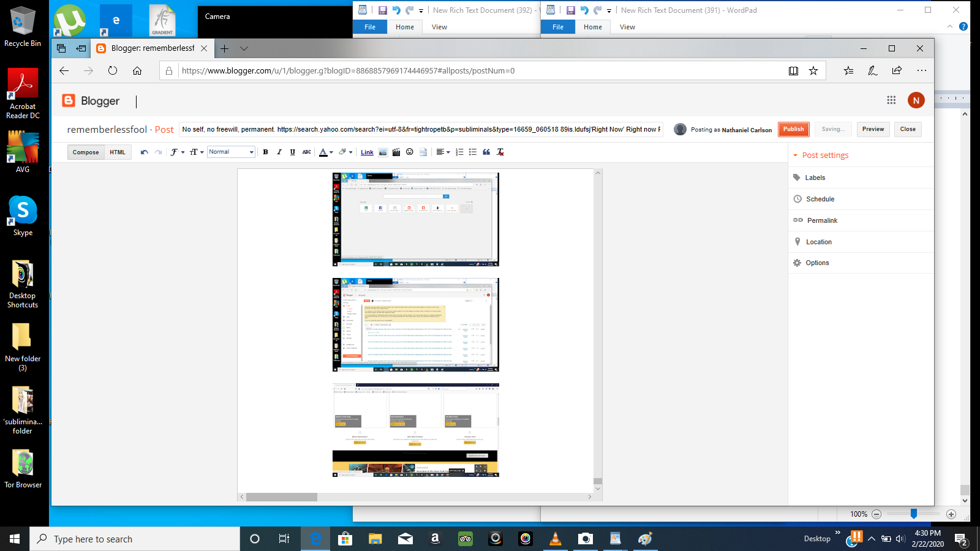
Task: Open the font family menu
Action: click(177, 152)
